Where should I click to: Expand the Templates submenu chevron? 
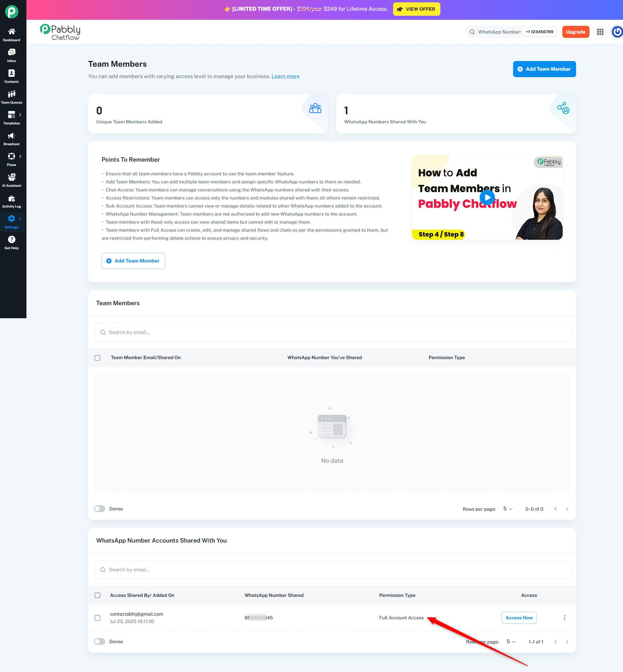[x=20, y=114]
